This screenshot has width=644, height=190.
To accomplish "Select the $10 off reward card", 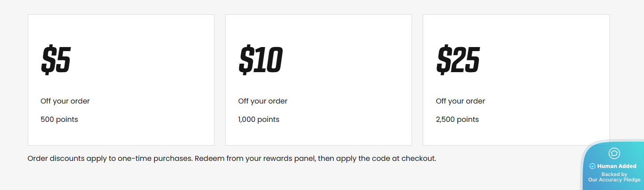I will click(318, 80).
